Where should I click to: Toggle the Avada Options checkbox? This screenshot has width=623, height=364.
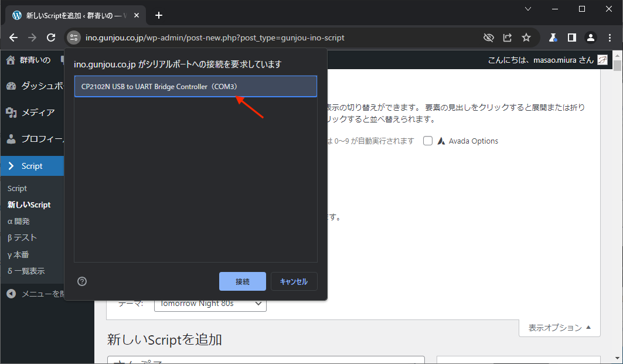pyautogui.click(x=428, y=141)
